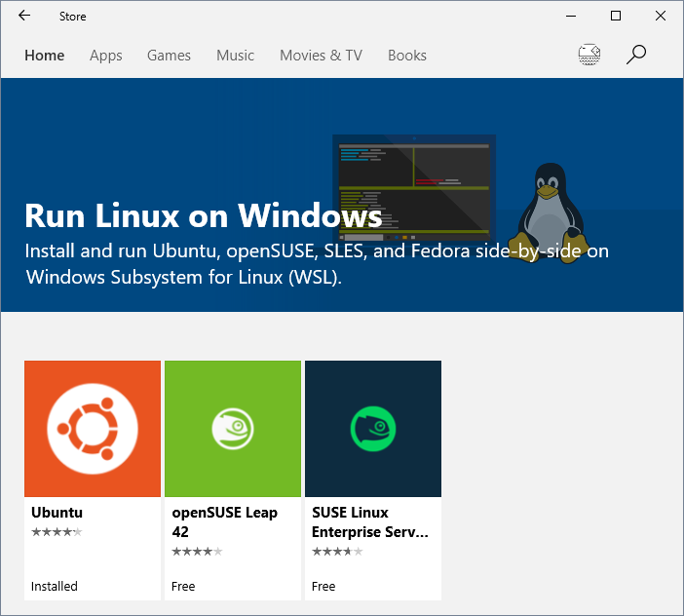
Task: Select the SUSE Linux Enterprise Serv... title
Action: coord(370,521)
